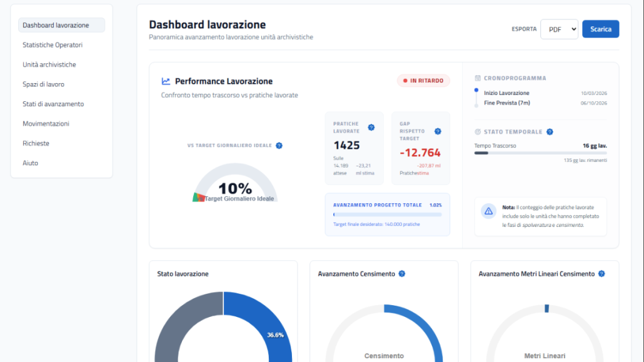Open the PDF export format dropdown
The height and width of the screenshot is (362, 644).
click(x=559, y=29)
